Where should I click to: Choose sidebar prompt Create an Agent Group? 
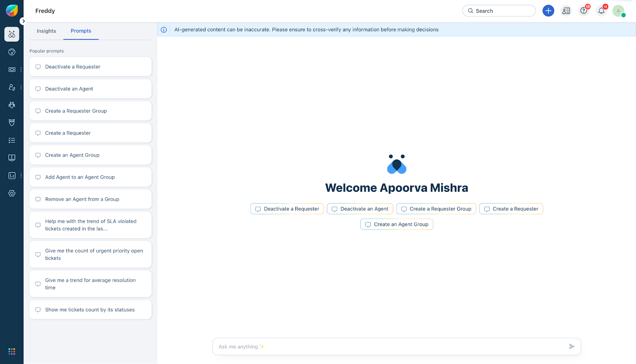point(91,155)
